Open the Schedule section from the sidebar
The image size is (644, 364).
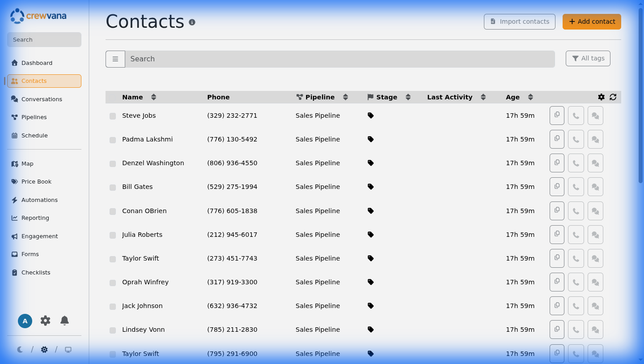pos(34,135)
